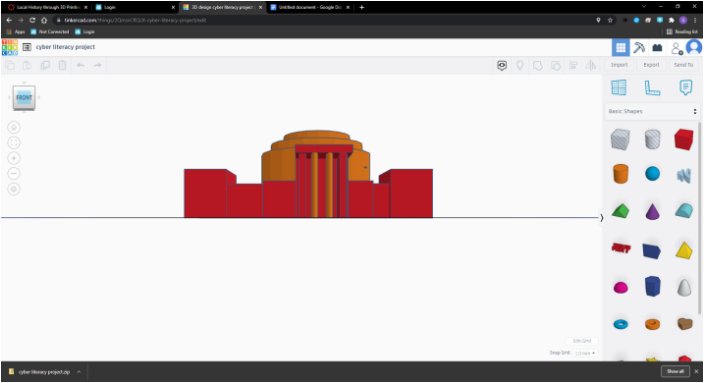Click the invite collaborator person icon

[676, 48]
